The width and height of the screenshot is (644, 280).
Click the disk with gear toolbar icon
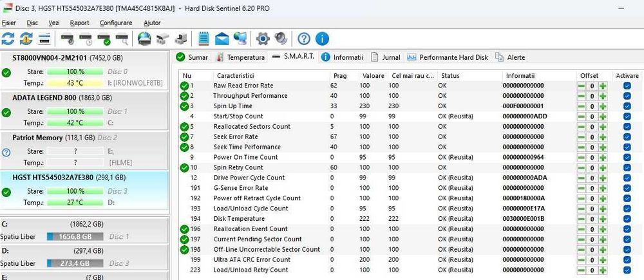click(x=68, y=39)
